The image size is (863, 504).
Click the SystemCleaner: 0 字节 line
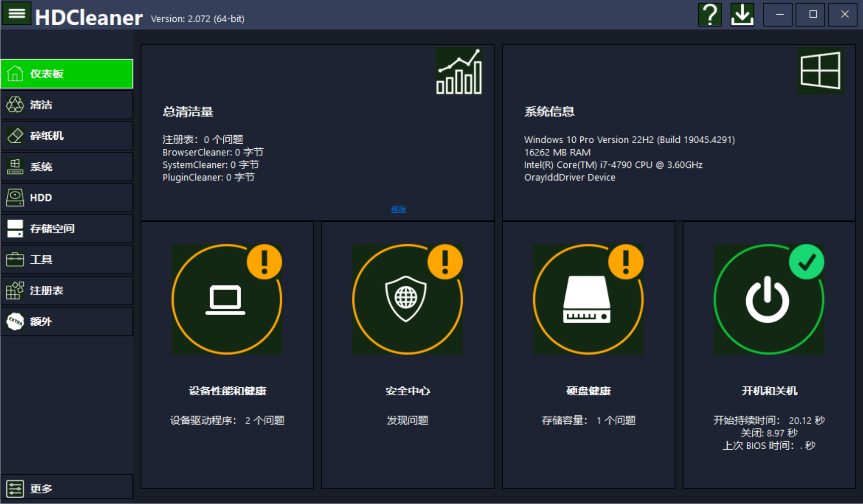click(211, 165)
